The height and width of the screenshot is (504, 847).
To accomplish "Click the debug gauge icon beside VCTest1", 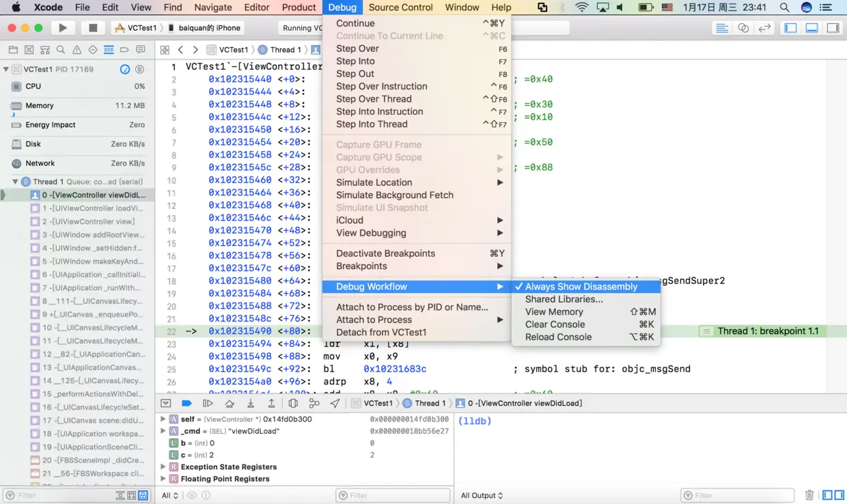I will [125, 69].
